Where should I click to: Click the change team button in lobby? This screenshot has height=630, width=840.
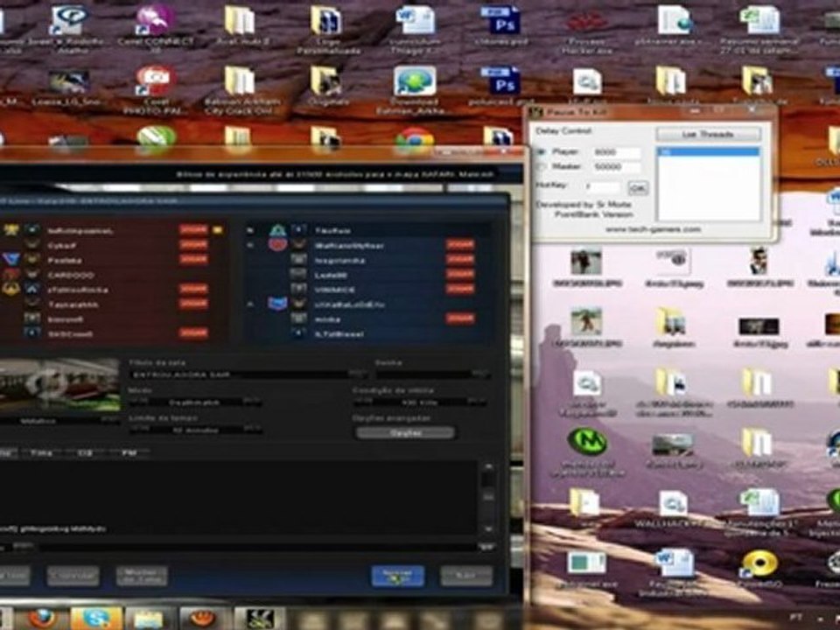(142, 577)
